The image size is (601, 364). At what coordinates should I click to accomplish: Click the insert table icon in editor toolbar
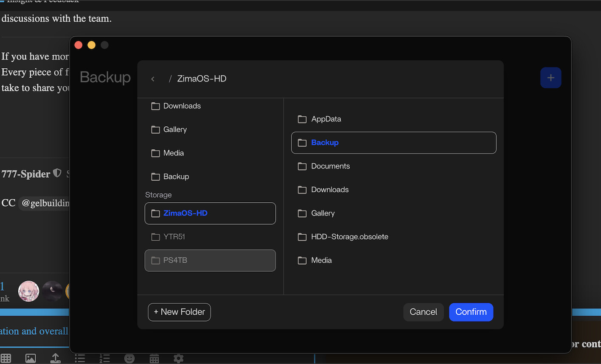pos(6,358)
